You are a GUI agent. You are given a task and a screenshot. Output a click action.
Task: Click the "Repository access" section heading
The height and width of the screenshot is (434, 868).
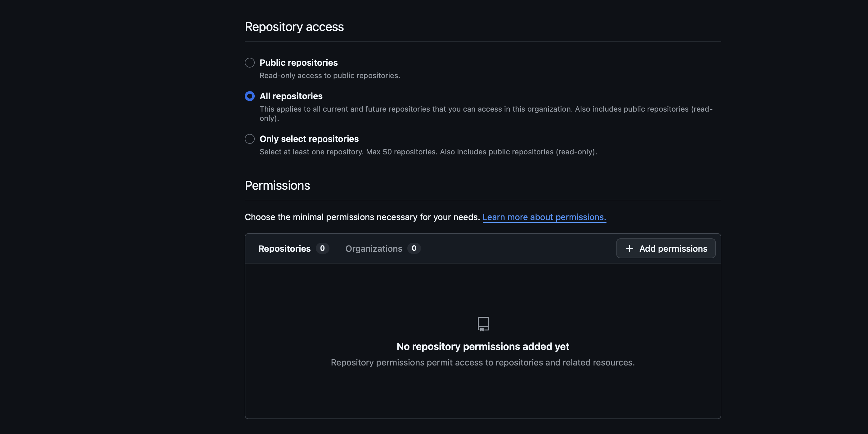[x=294, y=26]
